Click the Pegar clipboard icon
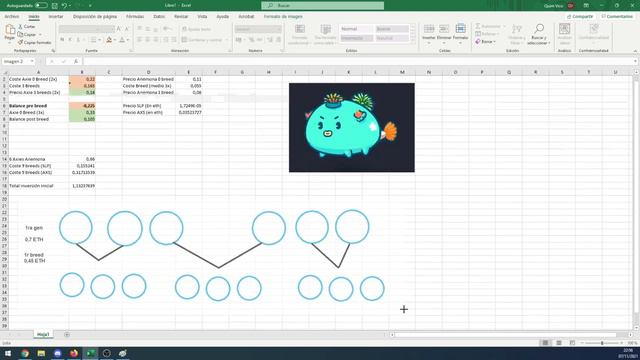Screen dimensions: 640x360 10,30
